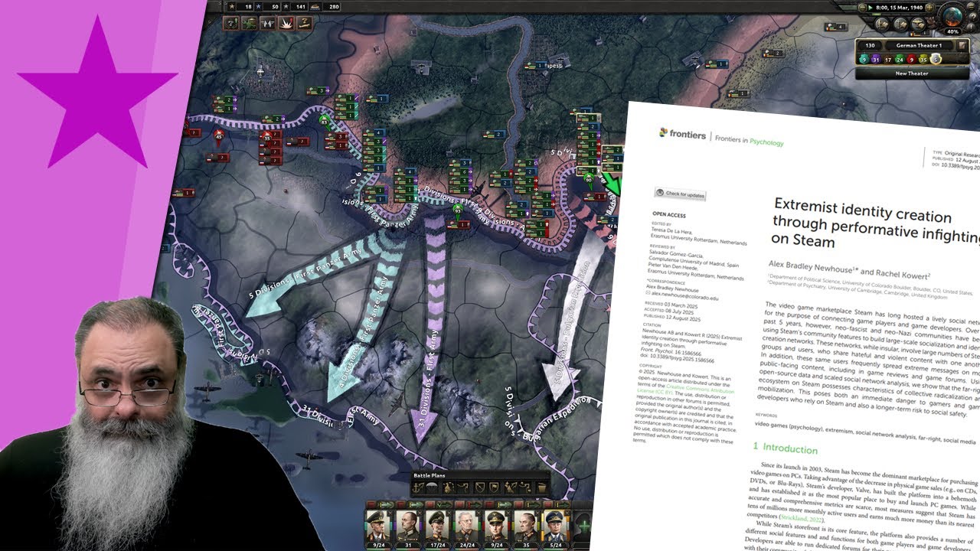Click the 280 convoy count in top bar
This screenshot has height=551, width=980.
click(332, 7)
